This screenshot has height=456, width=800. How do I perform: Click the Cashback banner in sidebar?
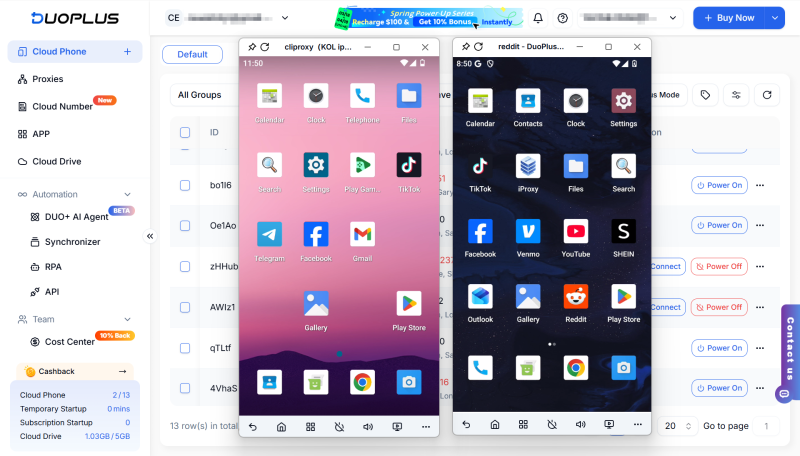click(75, 371)
